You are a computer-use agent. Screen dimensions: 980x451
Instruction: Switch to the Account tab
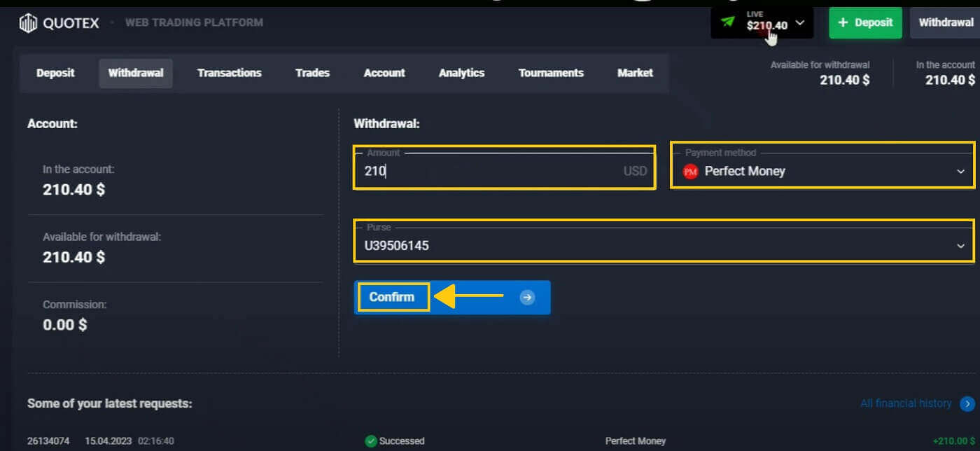click(384, 73)
